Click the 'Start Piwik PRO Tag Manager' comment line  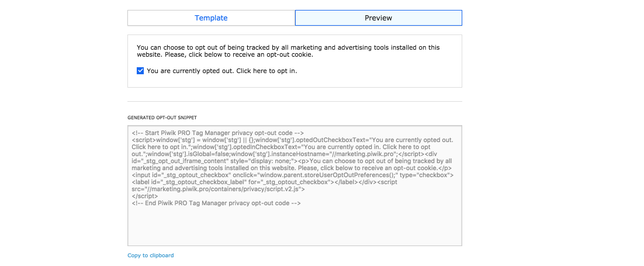pyautogui.click(x=217, y=133)
